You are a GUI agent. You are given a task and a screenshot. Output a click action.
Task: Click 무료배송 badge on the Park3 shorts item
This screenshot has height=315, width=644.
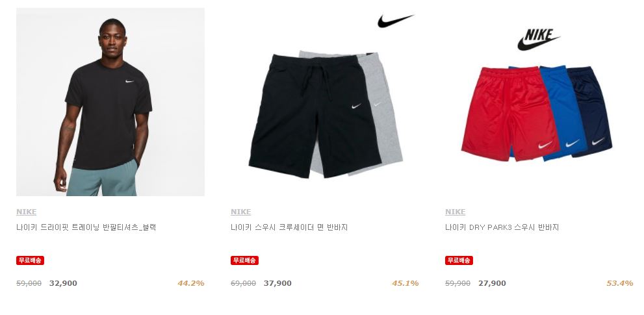tap(459, 260)
